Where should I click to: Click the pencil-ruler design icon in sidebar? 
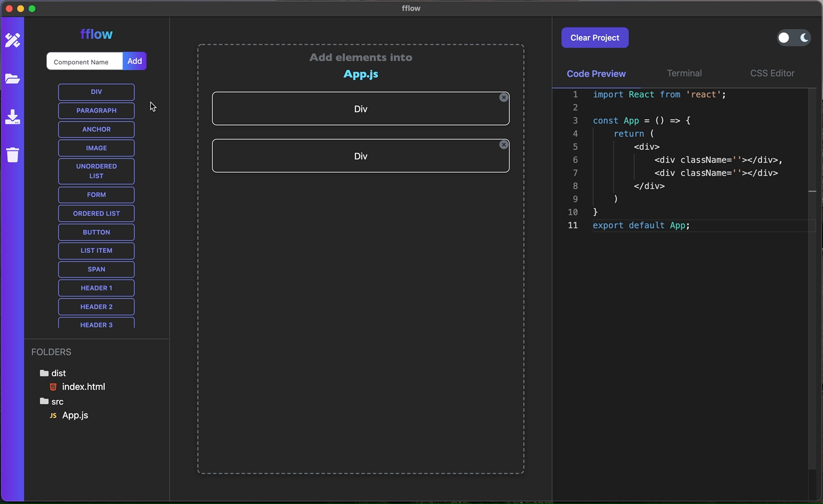click(x=13, y=40)
